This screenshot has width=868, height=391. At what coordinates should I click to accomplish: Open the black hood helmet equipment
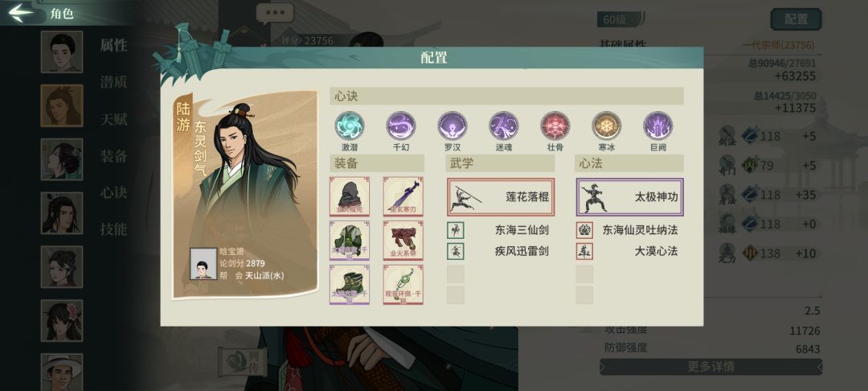350,196
